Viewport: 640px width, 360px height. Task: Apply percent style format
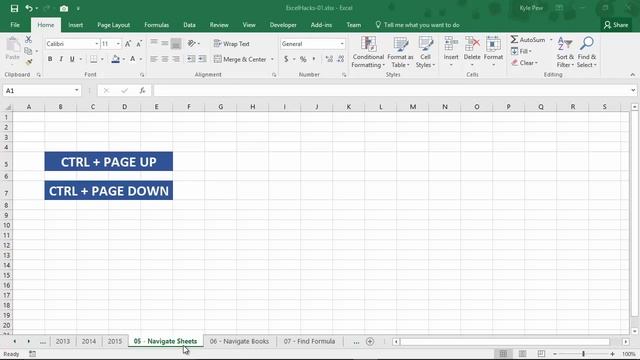click(x=303, y=59)
